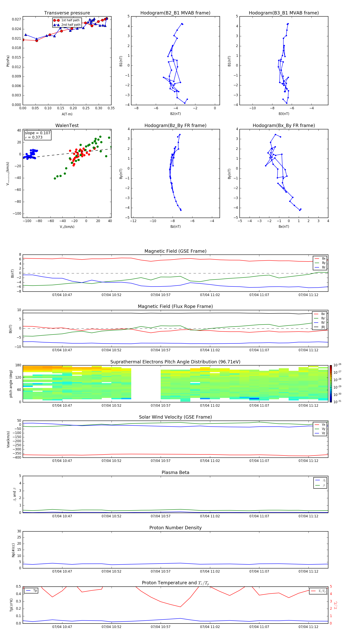Click the 'slope = 0.107' annotation
This screenshot has height=644, width=351.
37,133
